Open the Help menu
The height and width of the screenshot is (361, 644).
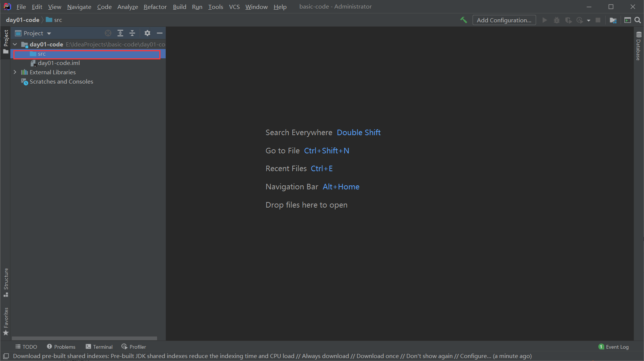280,7
